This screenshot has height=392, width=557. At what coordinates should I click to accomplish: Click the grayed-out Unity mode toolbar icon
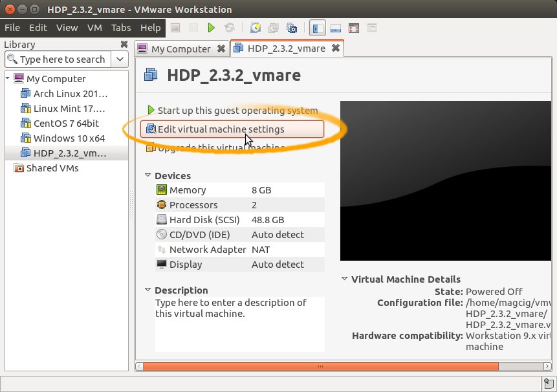coord(372,28)
